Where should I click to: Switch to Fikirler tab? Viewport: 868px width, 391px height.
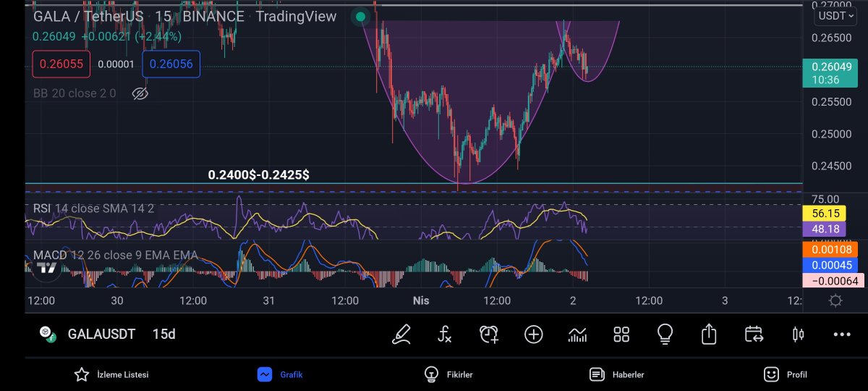click(448, 374)
